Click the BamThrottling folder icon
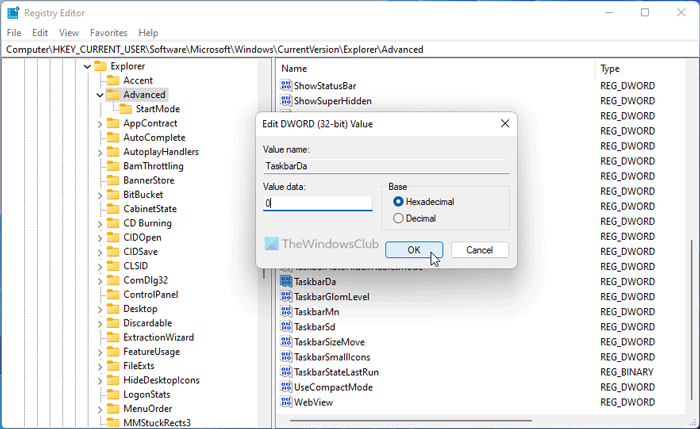The image size is (700, 429). pyautogui.click(x=113, y=166)
